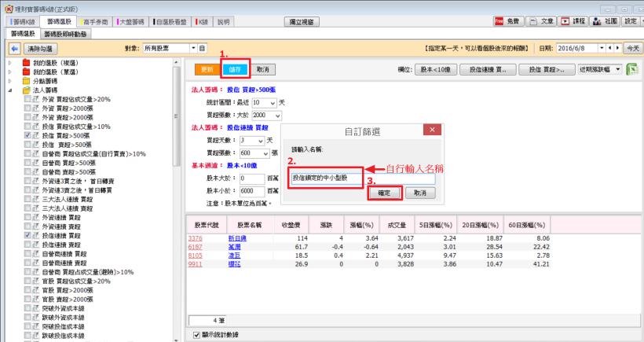Click 獨立視窗 button
This screenshot has height=342, width=644.
302,22
